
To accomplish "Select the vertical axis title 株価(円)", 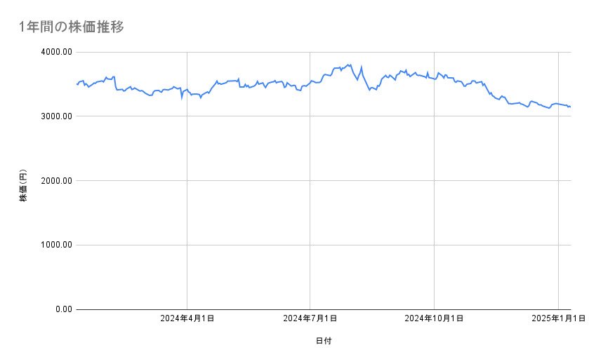I will tap(23, 187).
